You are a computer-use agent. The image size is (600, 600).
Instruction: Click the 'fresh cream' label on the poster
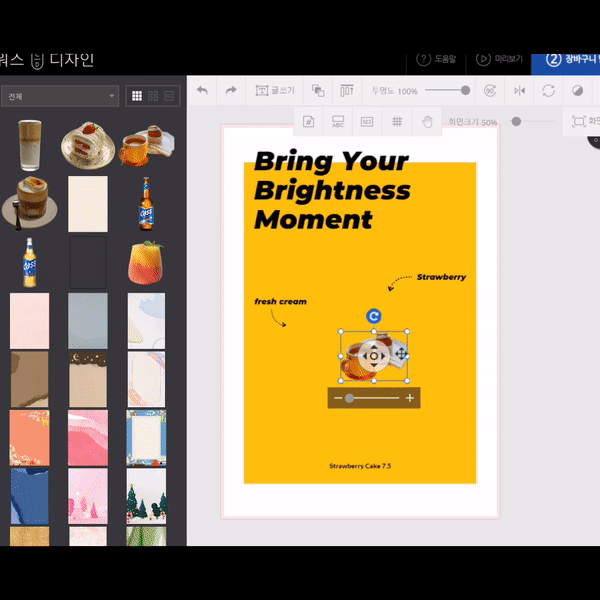(280, 302)
